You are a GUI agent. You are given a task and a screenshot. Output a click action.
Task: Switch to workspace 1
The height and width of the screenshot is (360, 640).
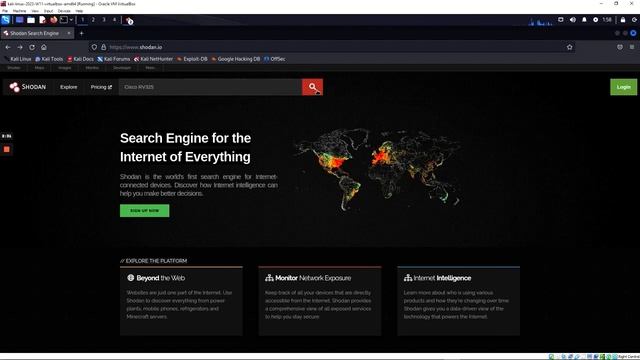82,20
